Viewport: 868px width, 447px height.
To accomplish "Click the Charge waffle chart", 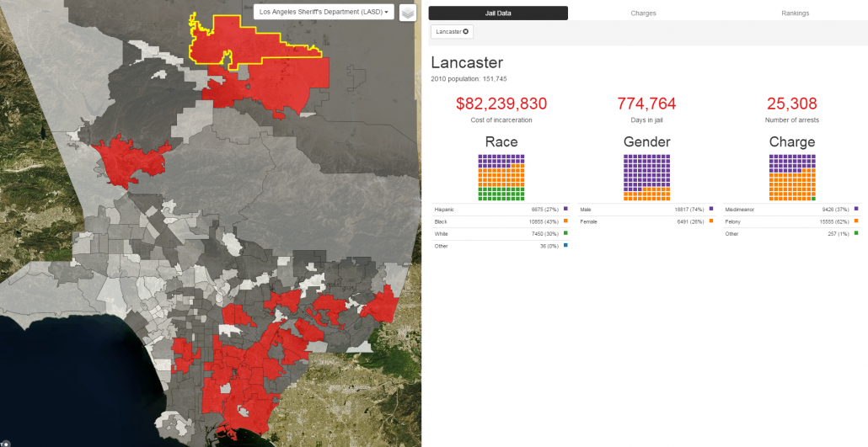I will (792, 177).
